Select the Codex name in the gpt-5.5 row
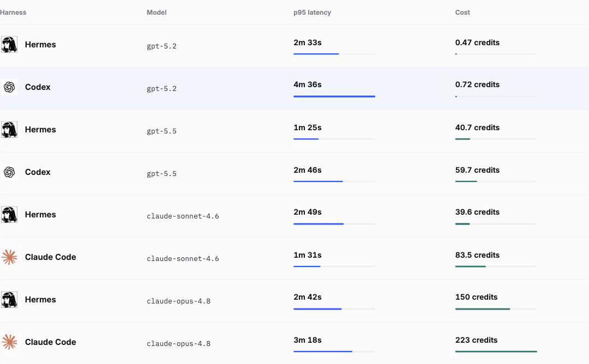Screen dimensions: 589x364 38,172
